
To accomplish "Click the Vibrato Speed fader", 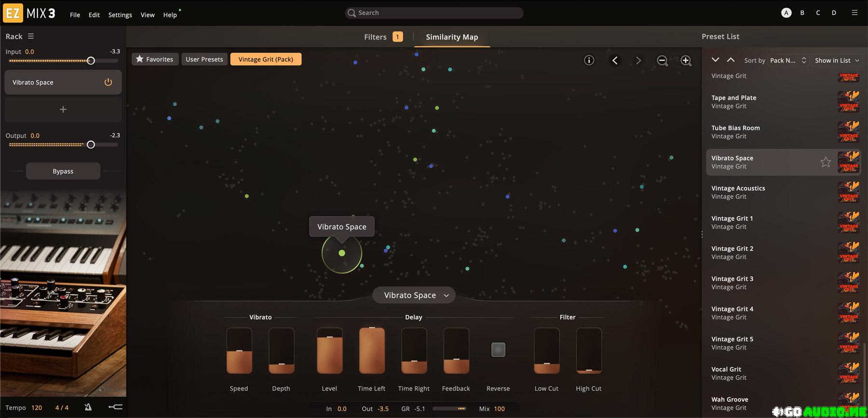I will 239,351.
